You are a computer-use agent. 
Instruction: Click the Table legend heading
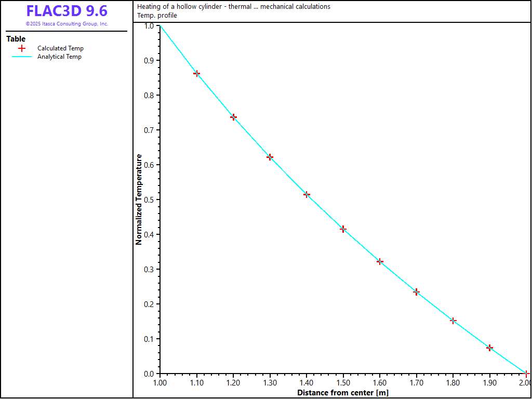16,39
